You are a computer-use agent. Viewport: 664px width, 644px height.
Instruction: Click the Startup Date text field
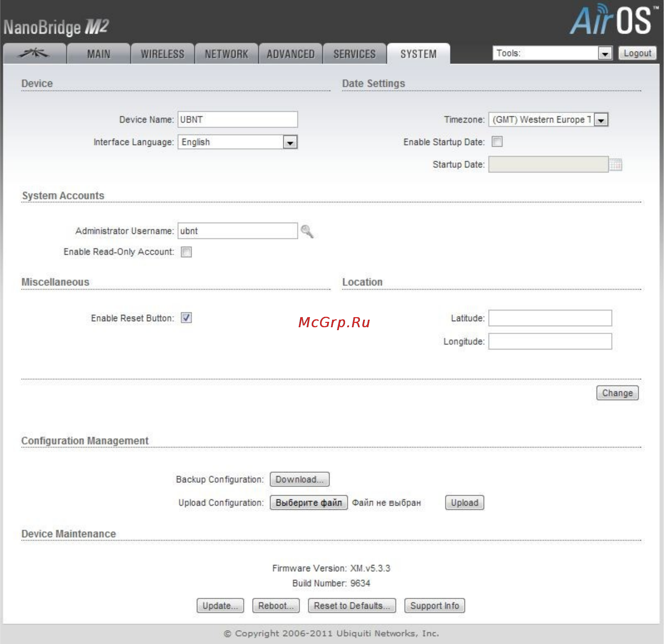(548, 164)
